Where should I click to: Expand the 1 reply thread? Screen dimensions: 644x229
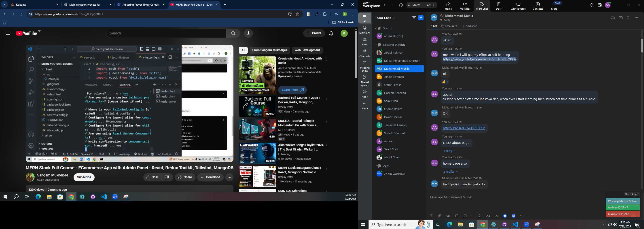coord(449,151)
